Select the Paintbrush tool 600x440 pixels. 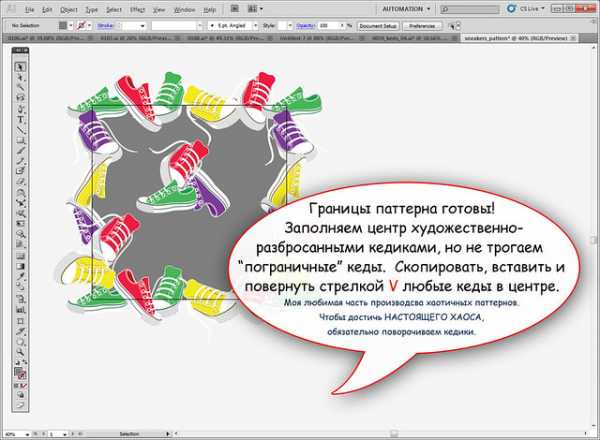[x=20, y=152]
